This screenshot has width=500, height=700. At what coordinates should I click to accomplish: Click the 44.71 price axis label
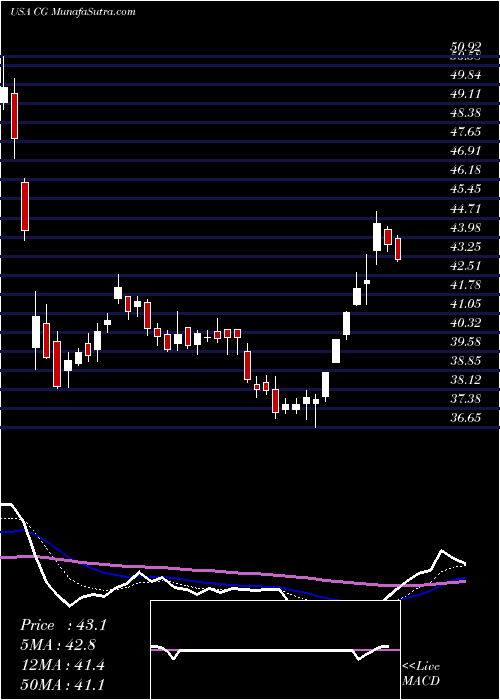[466, 208]
